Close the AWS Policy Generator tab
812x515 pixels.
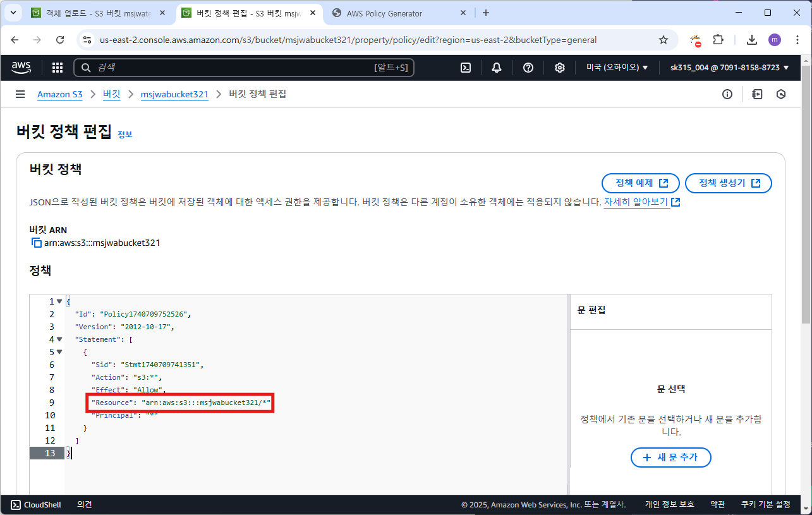[x=463, y=13]
